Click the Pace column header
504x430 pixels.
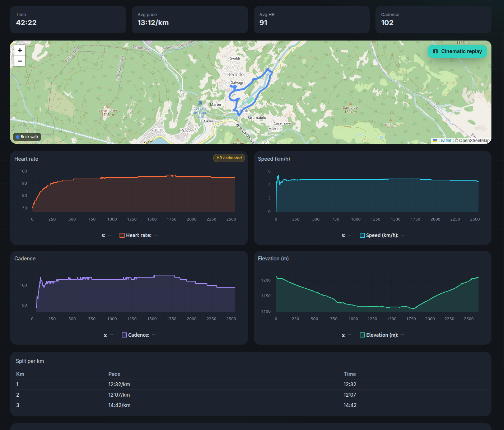point(114,374)
